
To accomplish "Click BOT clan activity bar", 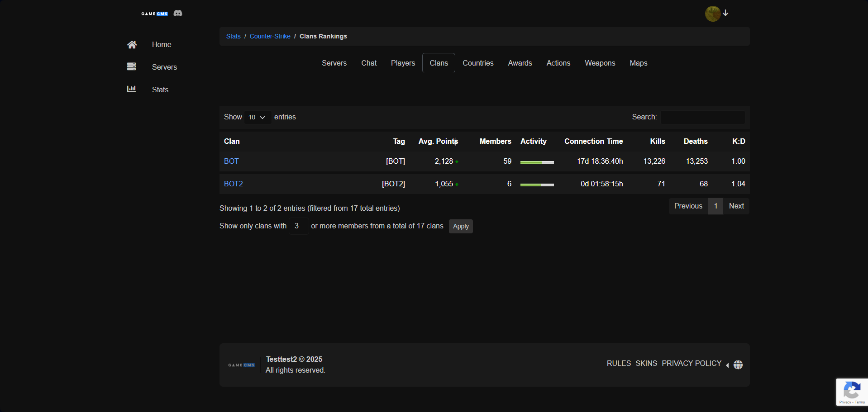I will click(537, 162).
